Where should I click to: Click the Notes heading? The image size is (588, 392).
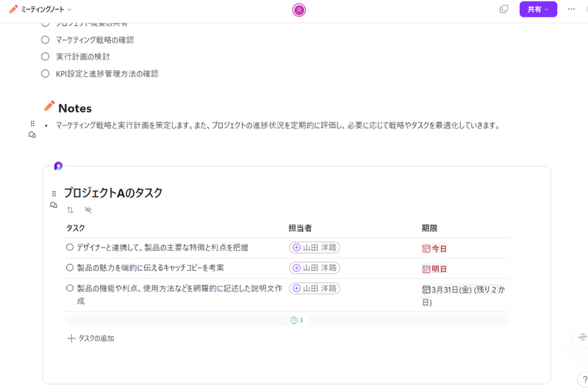click(x=75, y=108)
